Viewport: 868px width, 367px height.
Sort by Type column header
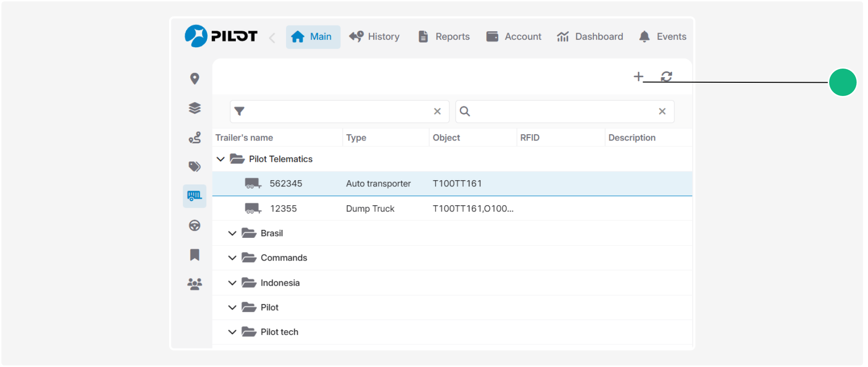click(356, 138)
